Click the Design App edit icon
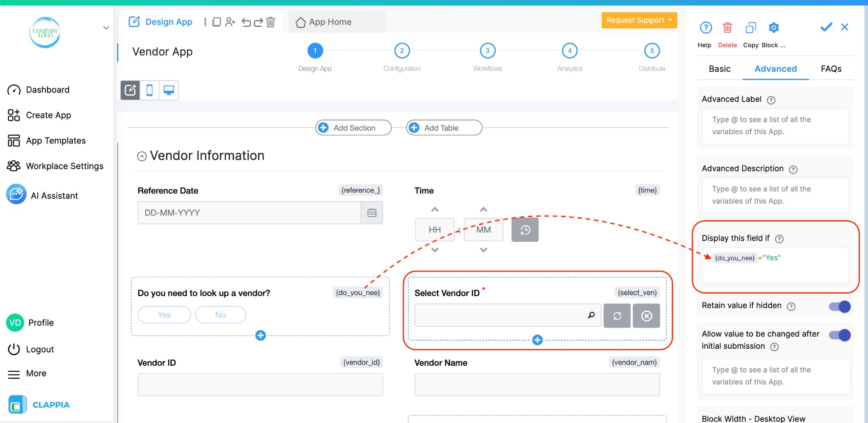Screen dimensions: 868x423 click(134, 22)
